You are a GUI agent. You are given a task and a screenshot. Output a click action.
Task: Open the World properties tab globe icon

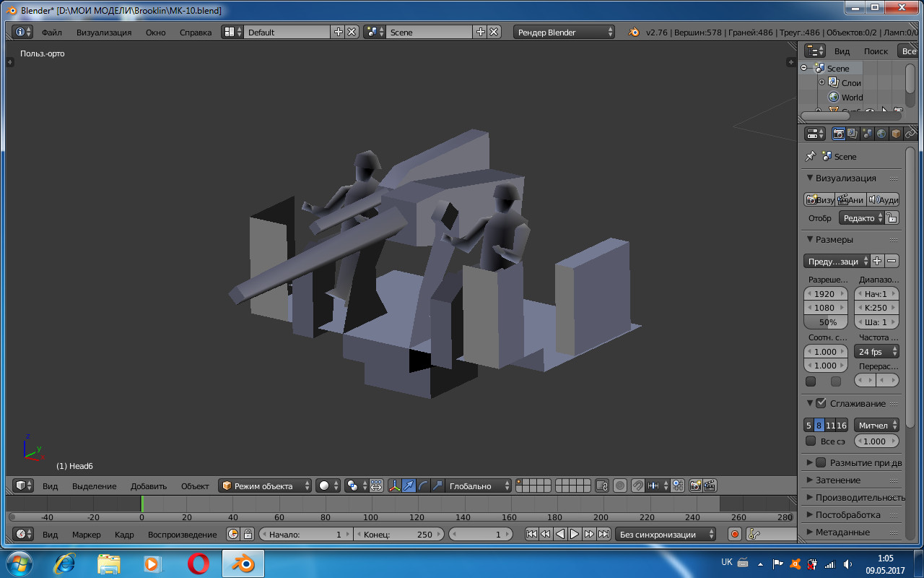tap(881, 134)
